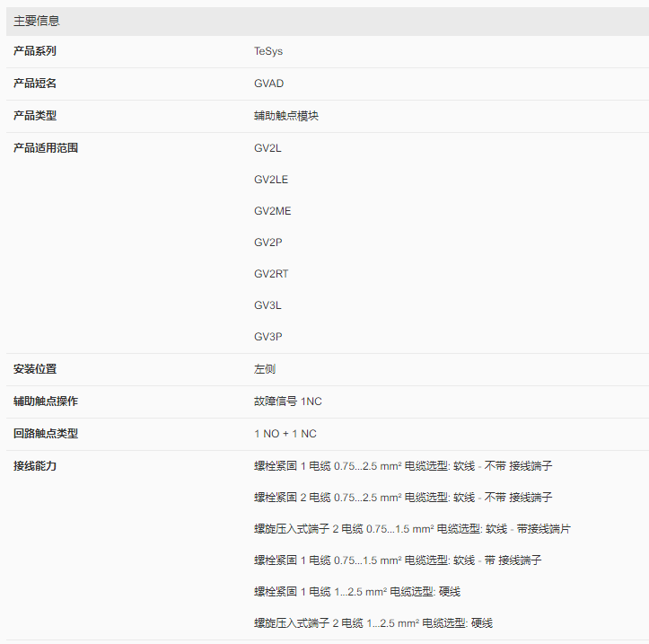Select the 产品适用范围 label

pyautogui.click(x=46, y=148)
